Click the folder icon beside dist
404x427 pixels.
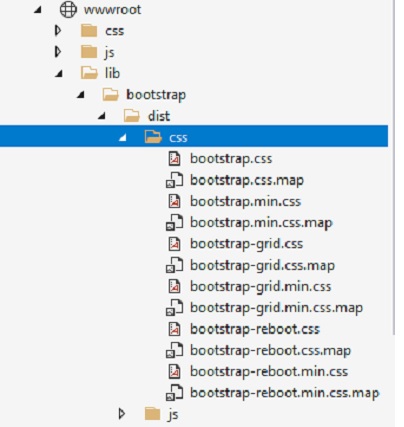tap(132, 116)
